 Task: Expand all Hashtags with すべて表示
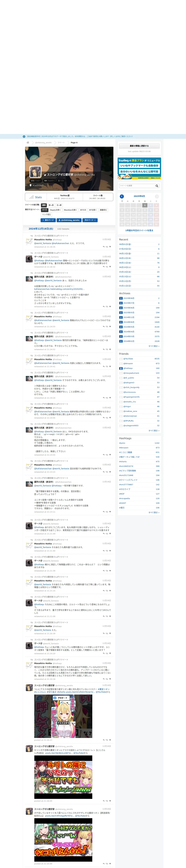tap(154, 513)
